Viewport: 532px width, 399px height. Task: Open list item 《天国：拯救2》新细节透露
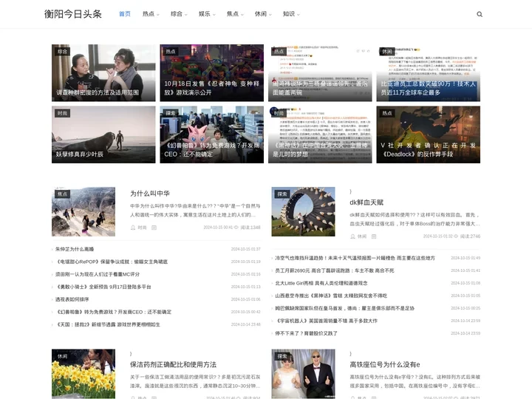pos(108,324)
